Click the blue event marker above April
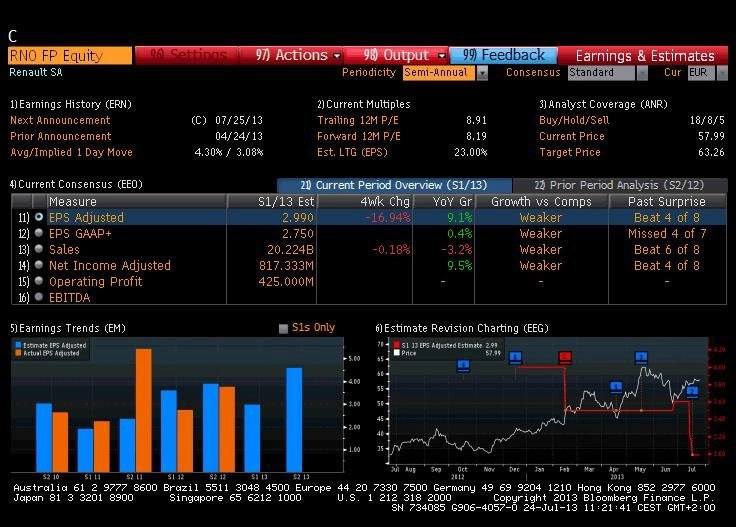Image resolution: width=736 pixels, height=527 pixels. (616, 387)
